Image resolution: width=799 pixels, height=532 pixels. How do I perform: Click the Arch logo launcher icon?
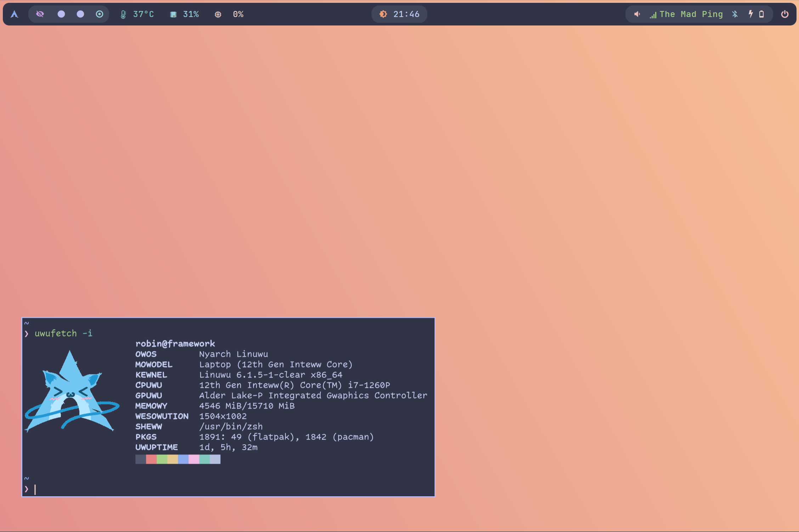pos(14,14)
